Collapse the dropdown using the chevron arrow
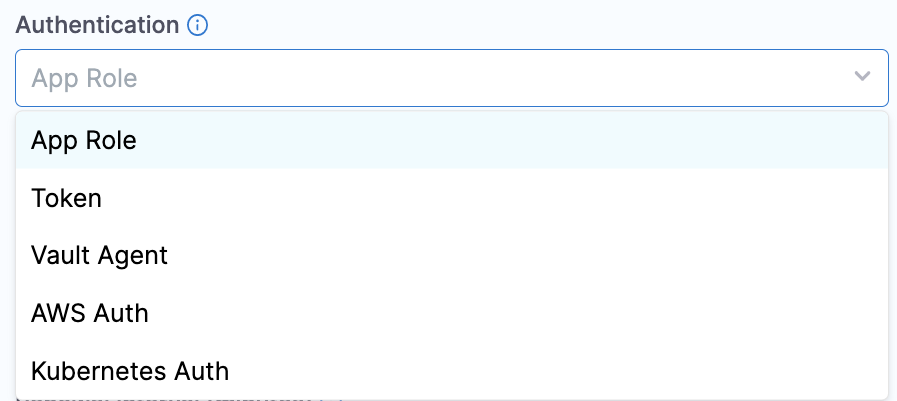897x401 pixels. click(862, 77)
